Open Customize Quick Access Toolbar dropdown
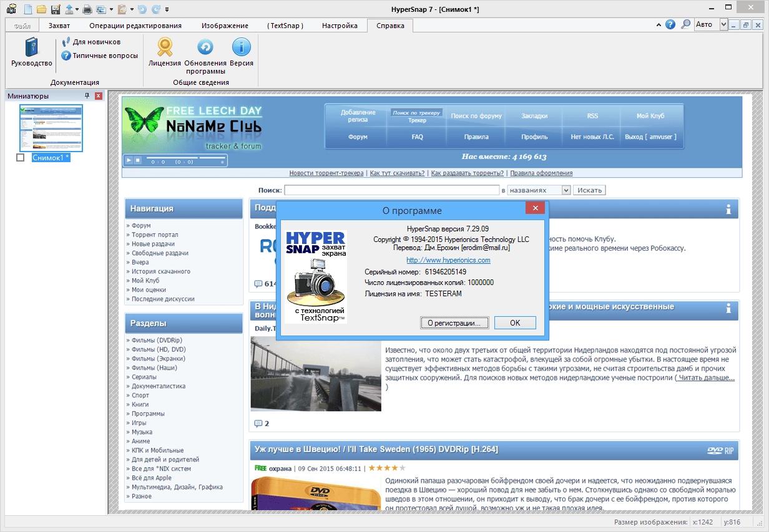Image resolution: width=769 pixels, height=532 pixels. pyautogui.click(x=167, y=10)
